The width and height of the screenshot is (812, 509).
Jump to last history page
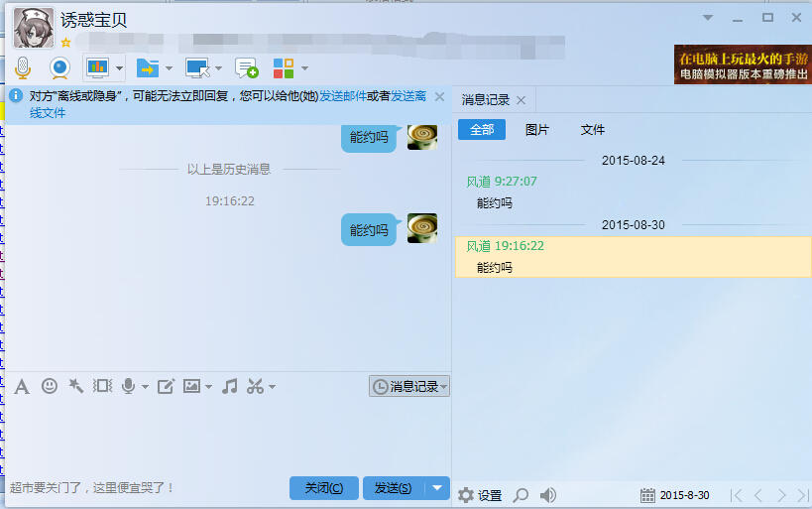(x=803, y=495)
